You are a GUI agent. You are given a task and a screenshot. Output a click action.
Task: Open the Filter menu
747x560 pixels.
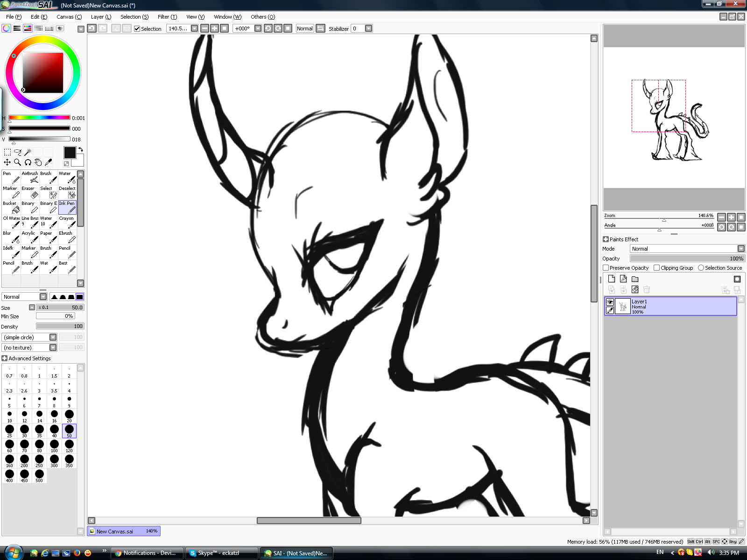167,17
